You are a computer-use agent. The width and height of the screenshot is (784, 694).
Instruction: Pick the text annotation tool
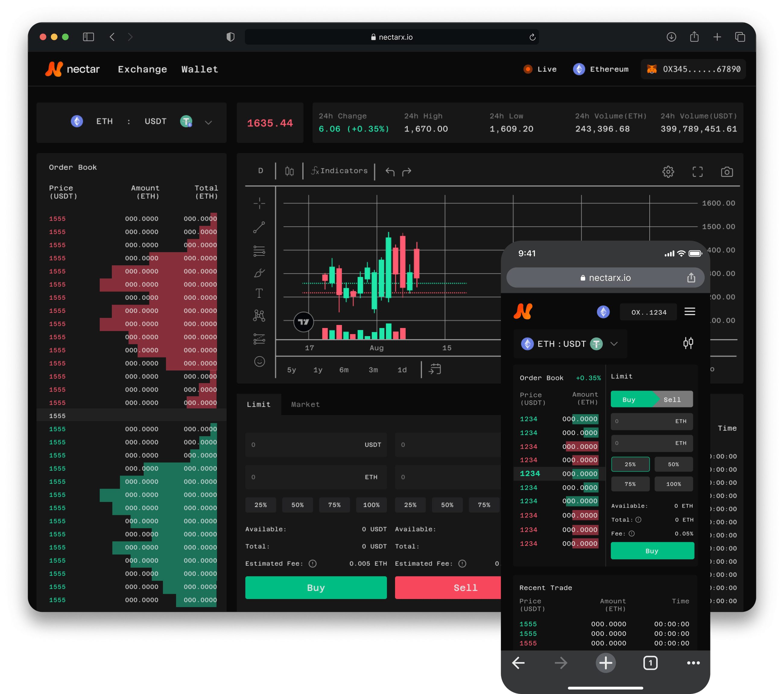[260, 293]
